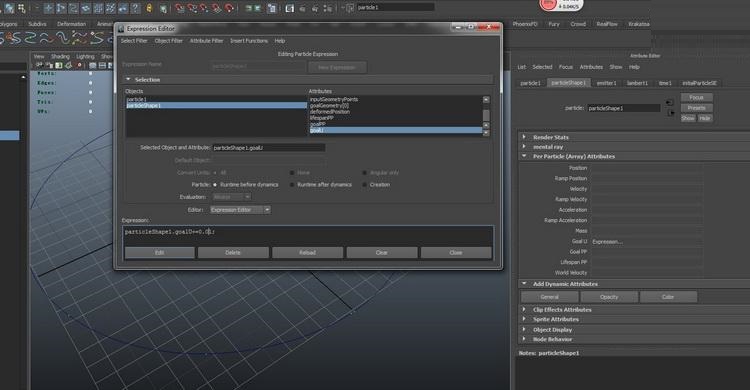The height and width of the screenshot is (390, 750).
Task: Open Insert Functions menu
Action: tap(249, 41)
